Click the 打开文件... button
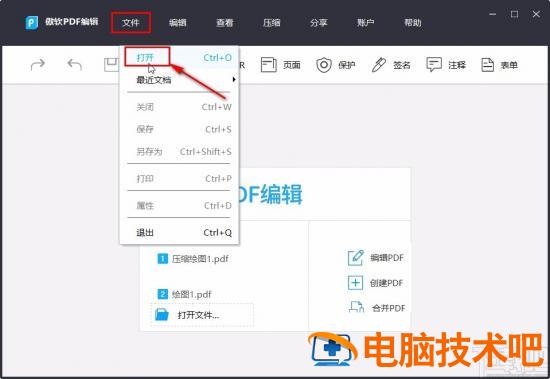The height and width of the screenshot is (379, 550). [x=202, y=315]
